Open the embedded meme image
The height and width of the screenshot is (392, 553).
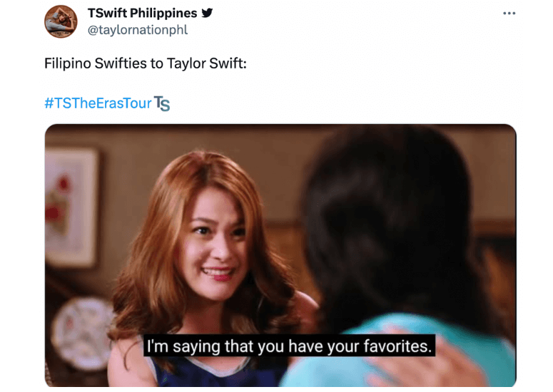point(280,255)
